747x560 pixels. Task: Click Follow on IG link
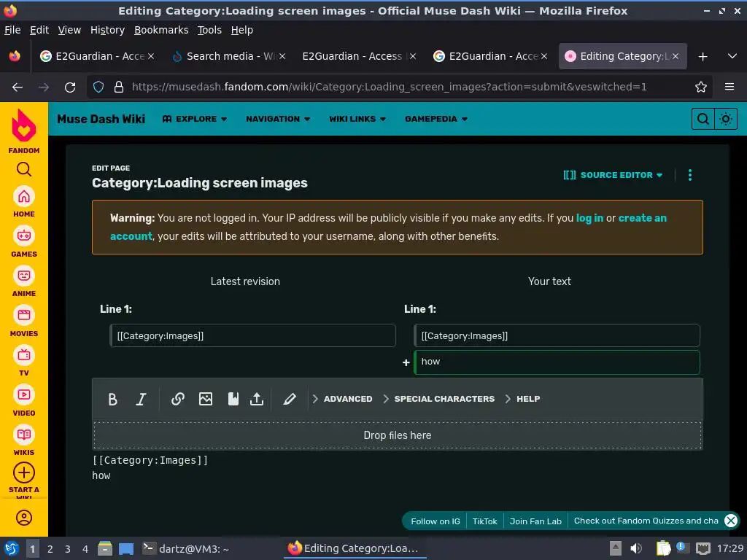coord(436,521)
